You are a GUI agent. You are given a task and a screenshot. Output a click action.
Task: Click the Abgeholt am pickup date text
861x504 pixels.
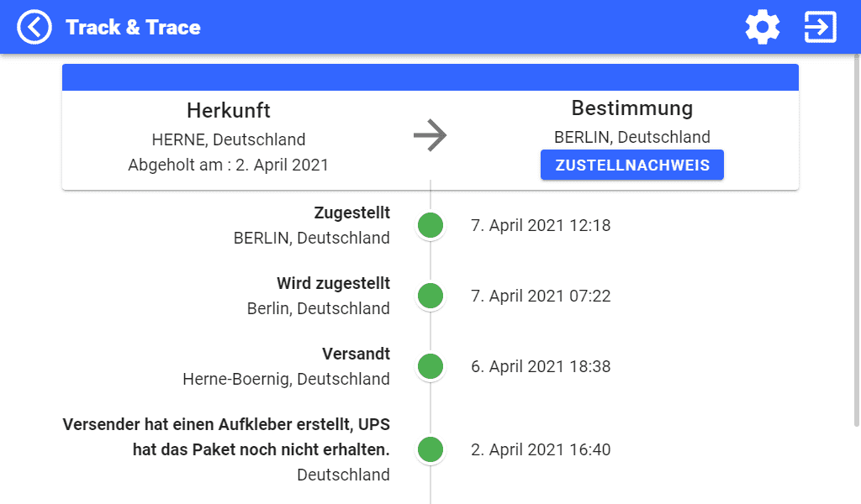point(228,165)
